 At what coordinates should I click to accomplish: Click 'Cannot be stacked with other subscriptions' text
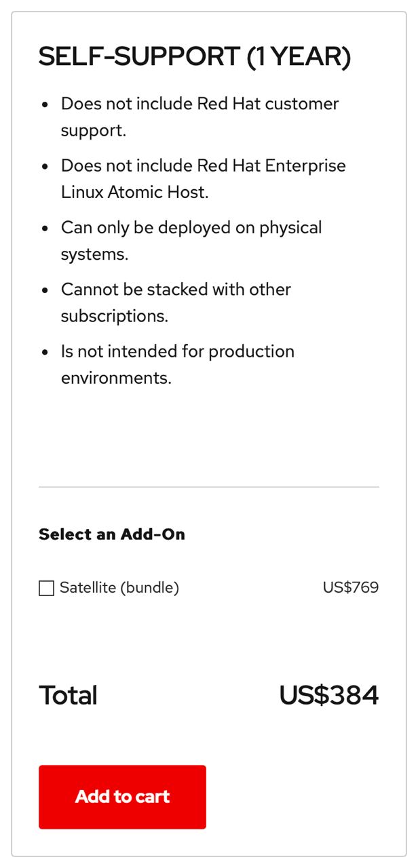pos(176,302)
